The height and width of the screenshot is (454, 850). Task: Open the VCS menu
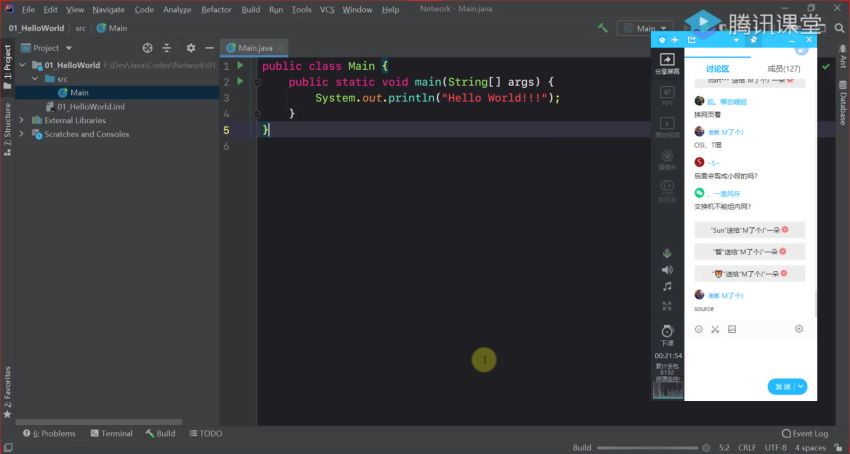327,10
